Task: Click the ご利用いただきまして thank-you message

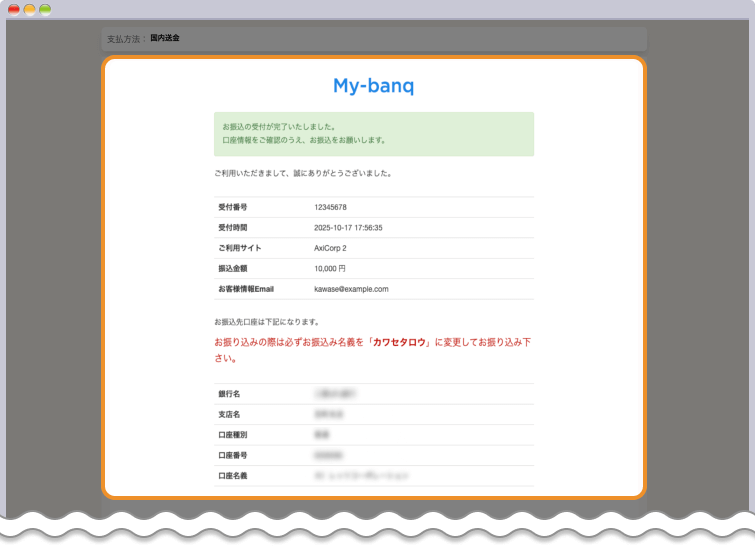Action: [302, 173]
